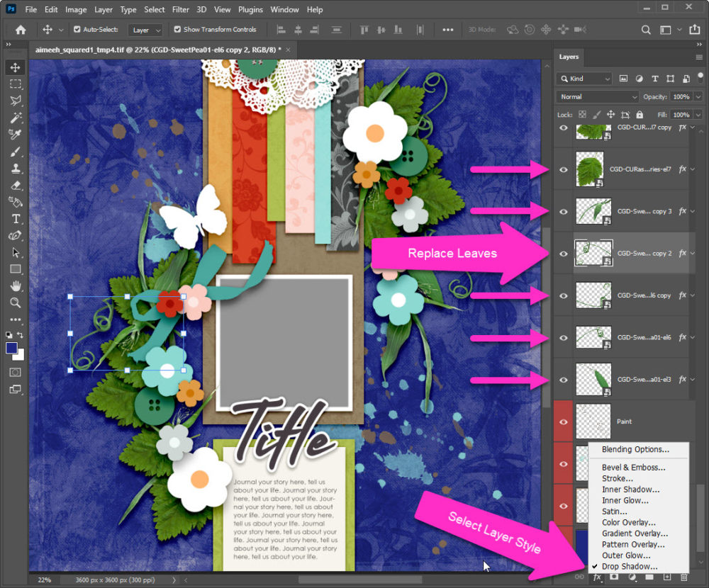Hide the CGD-Swe... copy 3 layer

point(564,212)
